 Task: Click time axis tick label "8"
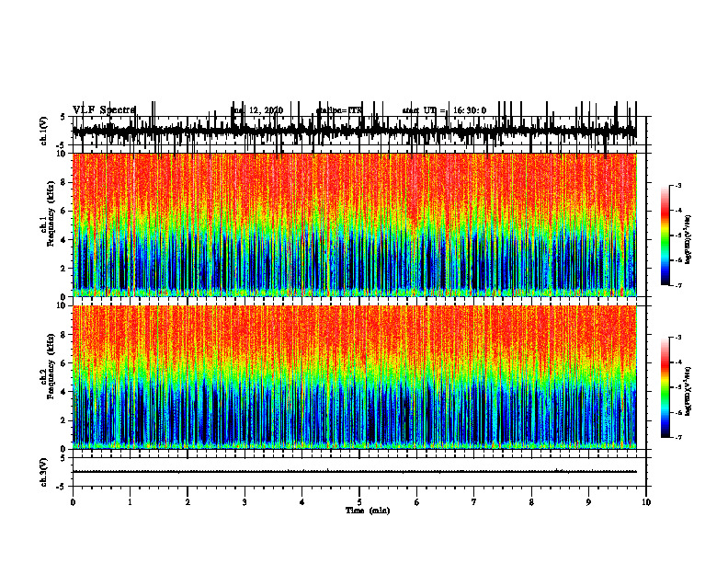pyautogui.click(x=531, y=502)
